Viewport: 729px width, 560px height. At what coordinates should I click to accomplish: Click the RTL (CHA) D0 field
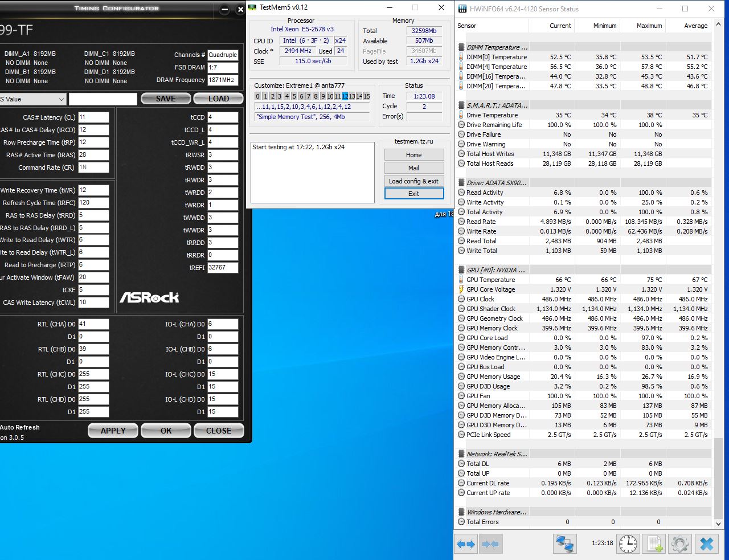[93, 324]
